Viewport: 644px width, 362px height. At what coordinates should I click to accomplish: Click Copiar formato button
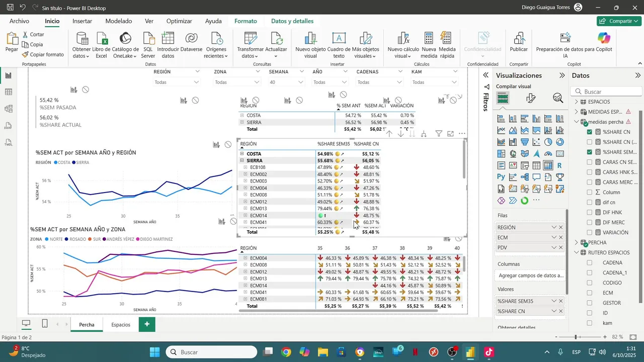tap(43, 54)
